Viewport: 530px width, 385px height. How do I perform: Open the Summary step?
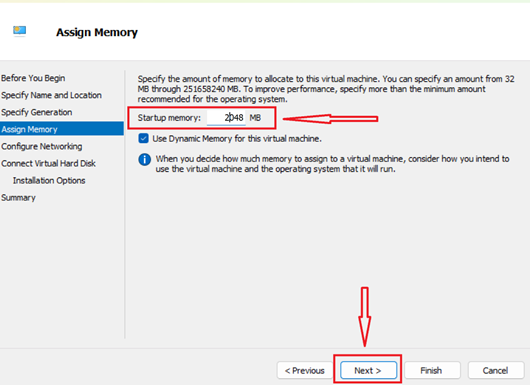[x=18, y=197]
